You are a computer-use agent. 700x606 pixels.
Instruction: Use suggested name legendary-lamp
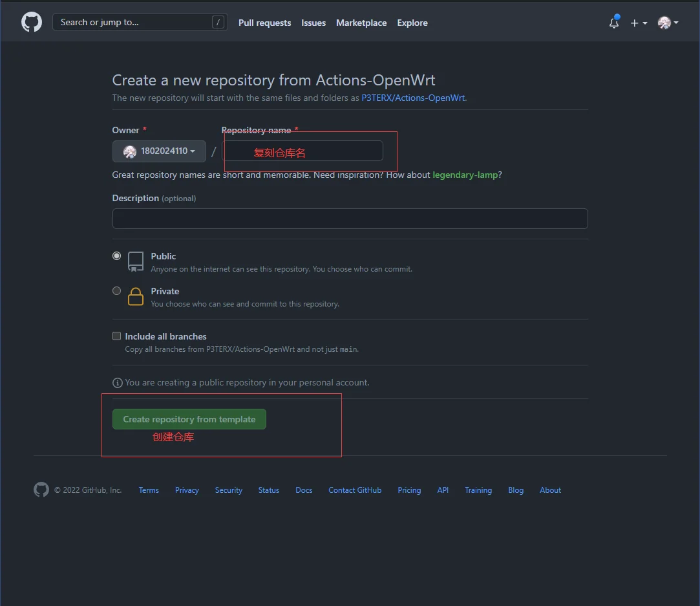pyautogui.click(x=465, y=175)
